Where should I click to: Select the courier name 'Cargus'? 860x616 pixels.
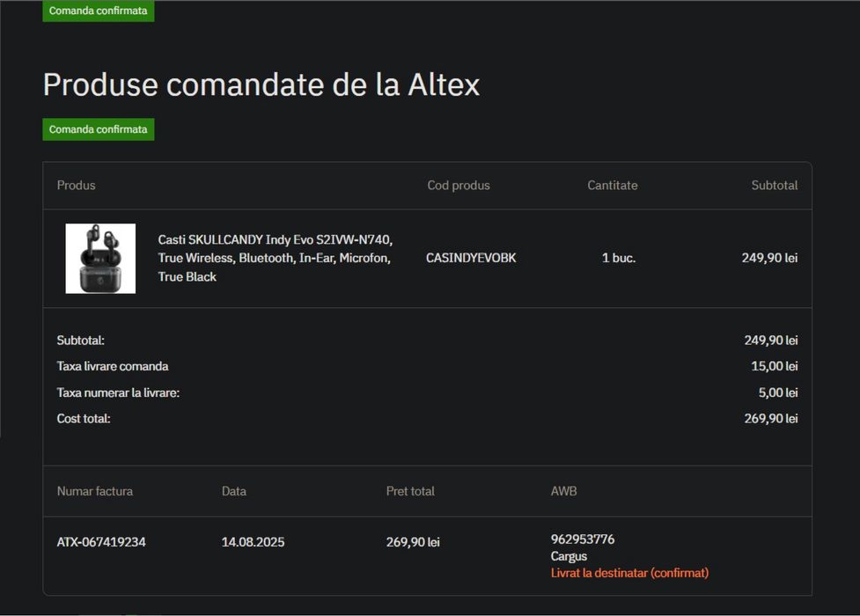[x=569, y=556]
